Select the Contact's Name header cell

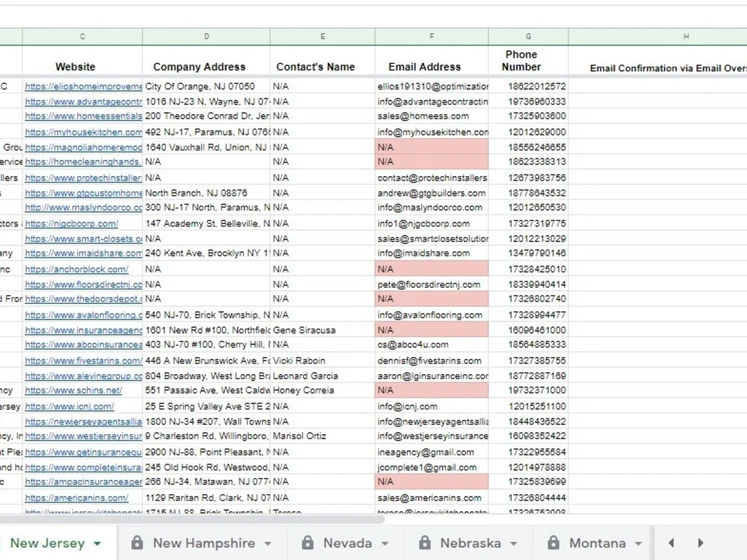pos(323,60)
